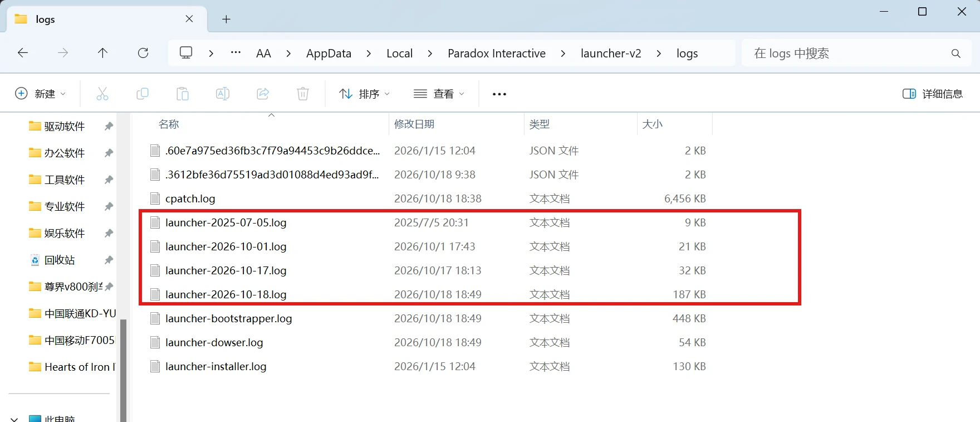The height and width of the screenshot is (422, 980).
Task: Click the Paste clipboard icon
Action: click(x=183, y=94)
